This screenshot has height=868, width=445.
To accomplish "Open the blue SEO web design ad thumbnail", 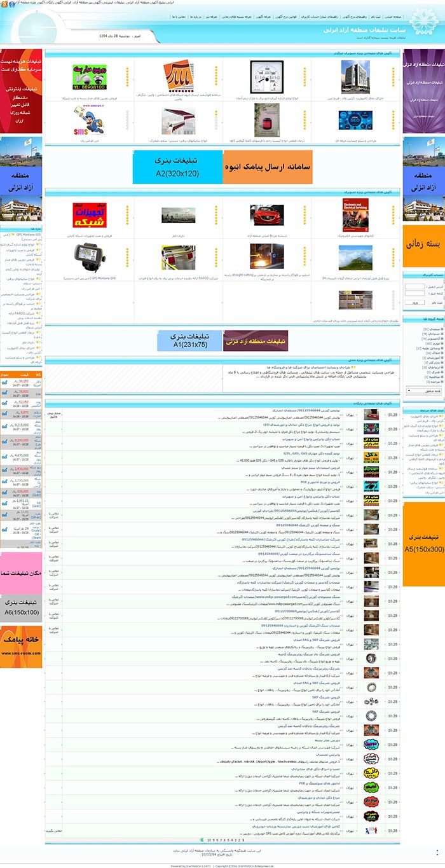I will [355, 119].
